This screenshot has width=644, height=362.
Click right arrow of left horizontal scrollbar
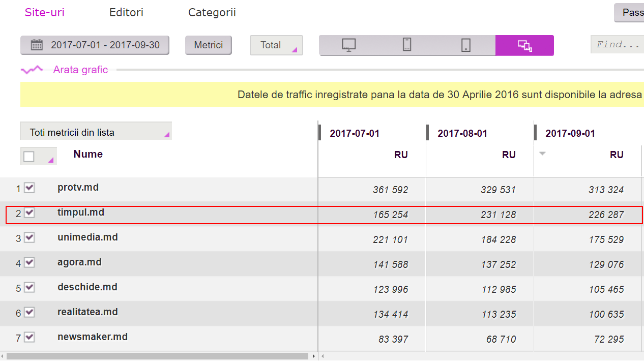tap(314, 356)
